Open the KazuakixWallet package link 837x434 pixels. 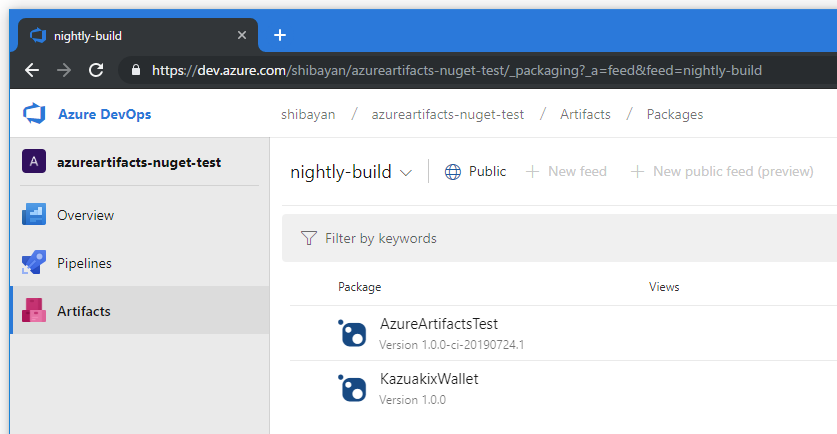click(430, 379)
